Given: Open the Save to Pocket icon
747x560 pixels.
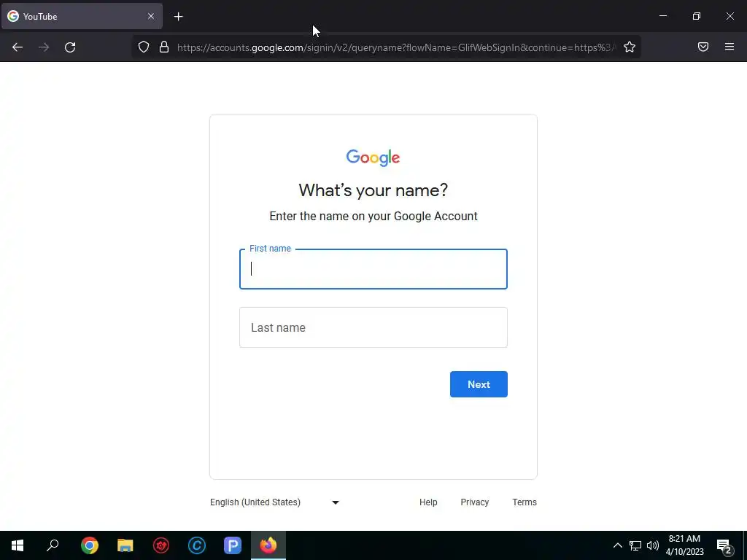Looking at the screenshot, I should 703,47.
